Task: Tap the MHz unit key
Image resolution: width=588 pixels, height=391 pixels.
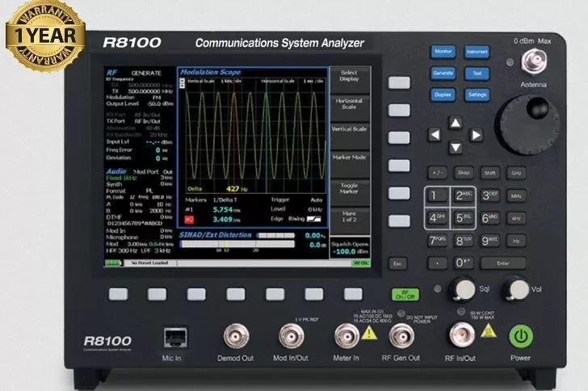Action: 516,195
